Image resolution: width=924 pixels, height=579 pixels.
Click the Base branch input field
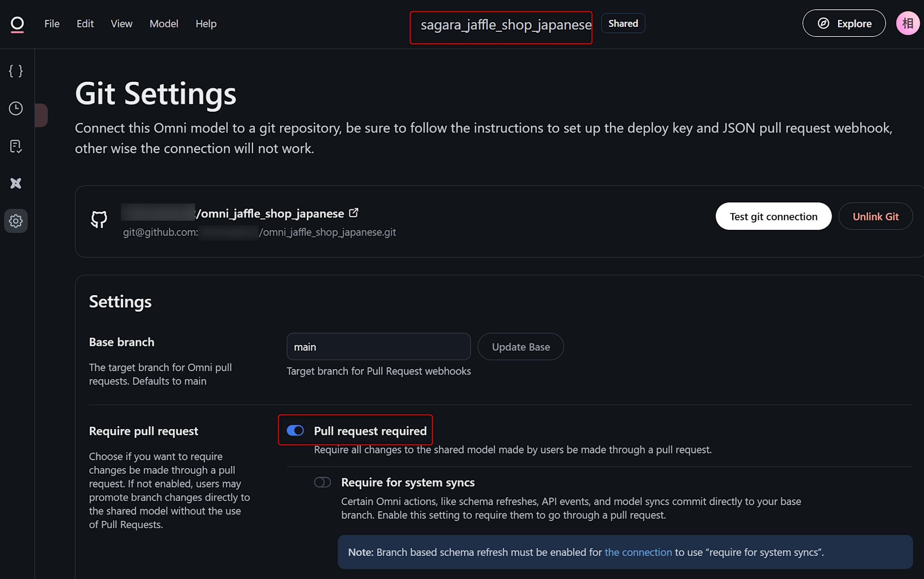point(378,347)
